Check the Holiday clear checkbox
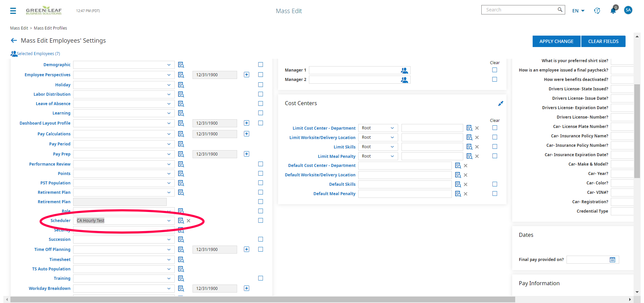 click(261, 85)
